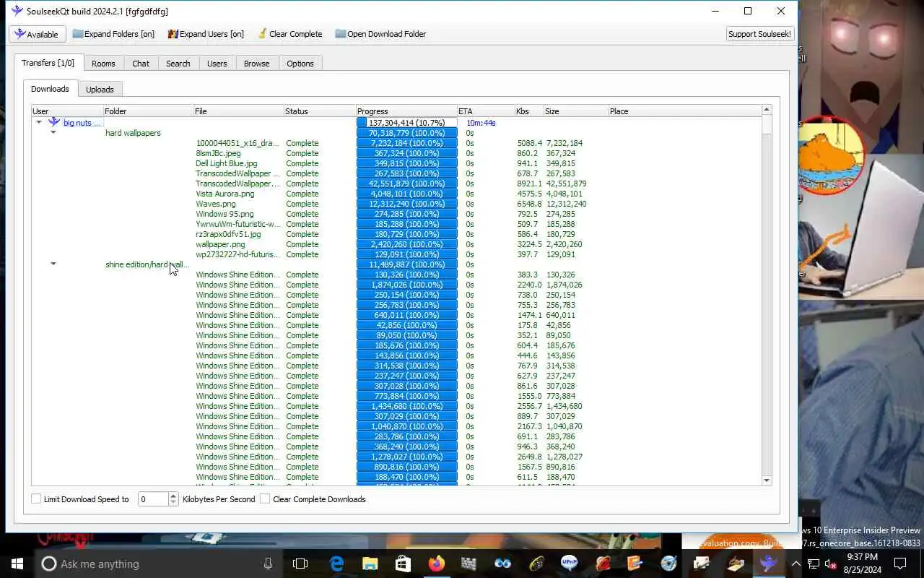Click the 10m:44s ETA value

point(481,123)
